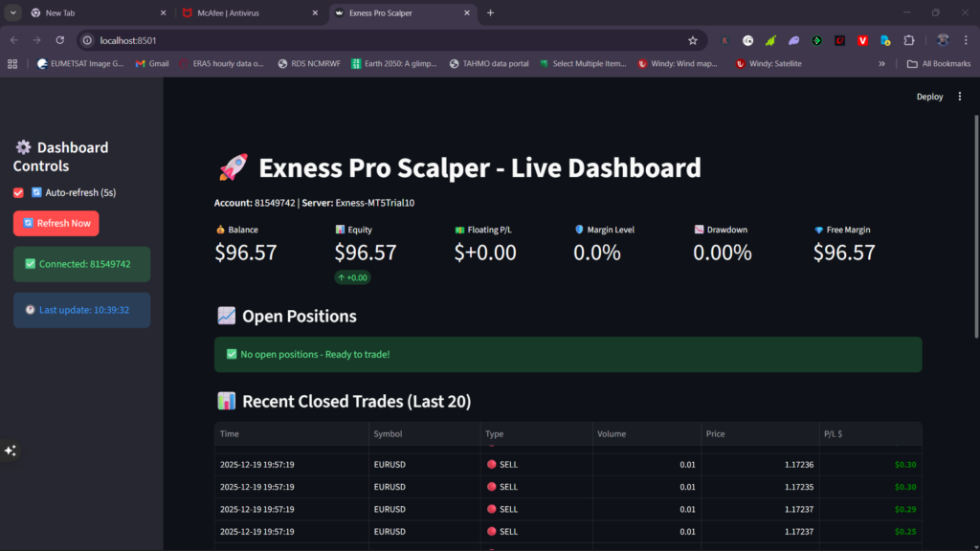Click the Refresh Now button
This screenshot has height=551, width=980.
click(56, 223)
